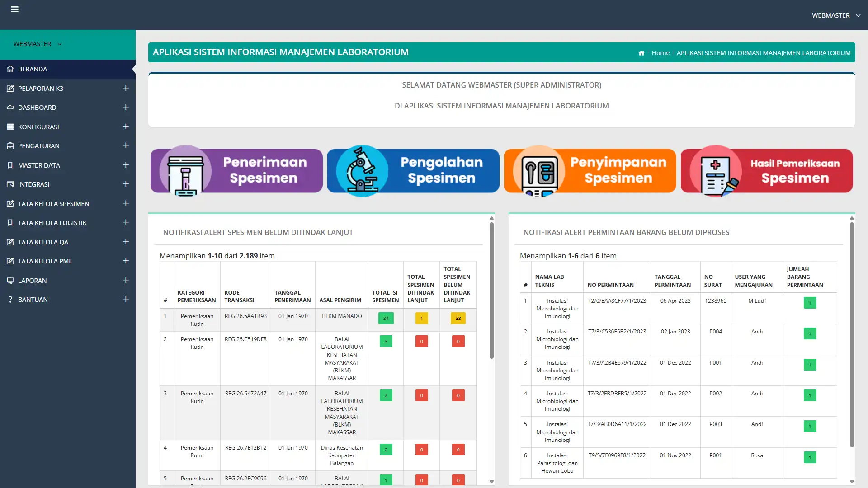Viewport: 868px width, 488px height.
Task: Click the Laporan monitor icon
Action: click(x=10, y=281)
